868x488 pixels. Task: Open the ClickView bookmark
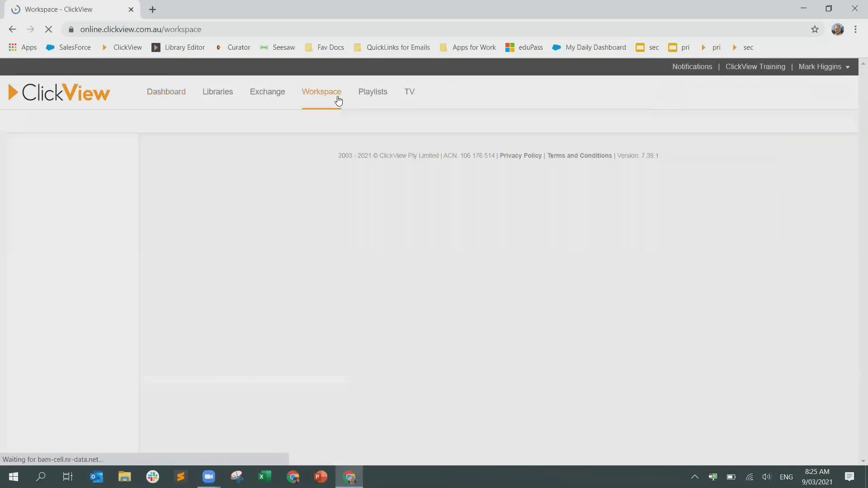(122, 47)
